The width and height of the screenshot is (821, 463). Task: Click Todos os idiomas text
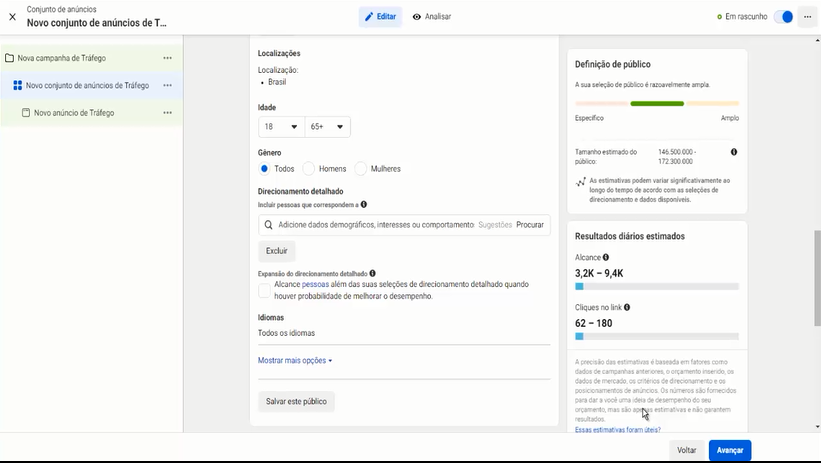coord(286,333)
